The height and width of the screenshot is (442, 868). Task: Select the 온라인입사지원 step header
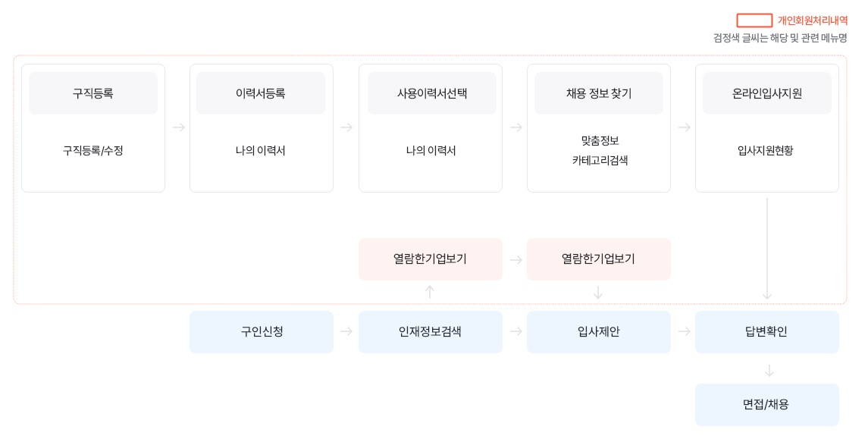click(x=767, y=93)
